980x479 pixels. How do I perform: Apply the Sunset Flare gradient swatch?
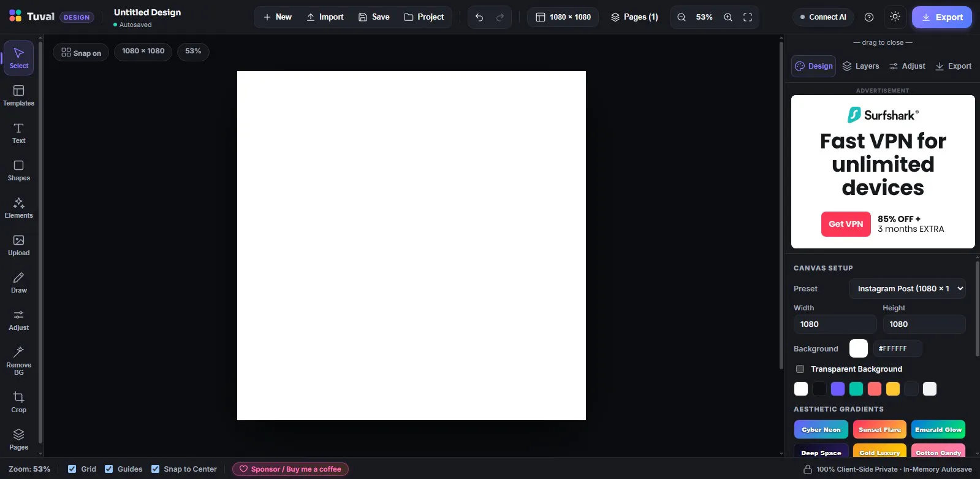(879, 429)
